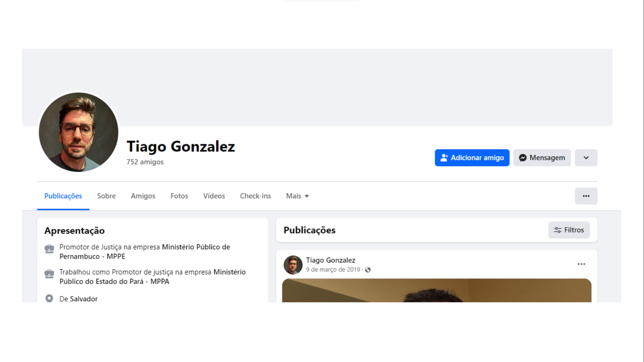644x362 pixels.
Task: Switch to the Publicações tab
Action: (x=63, y=196)
